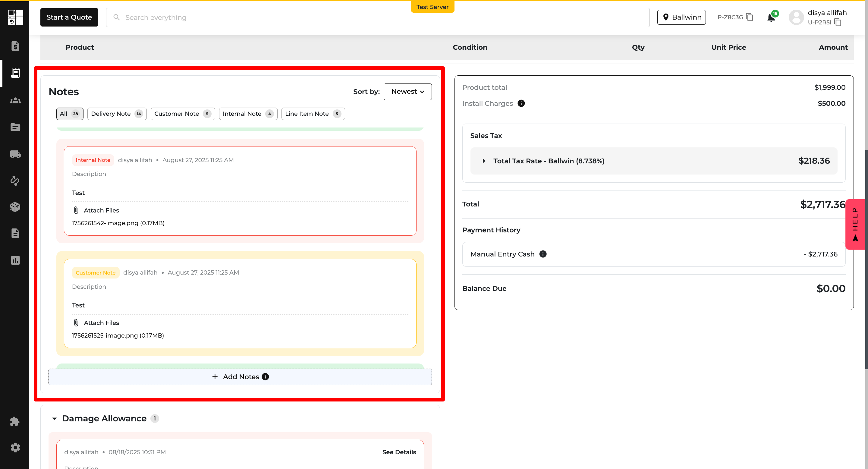
Task: Filter notes by Line Item Note tab
Action: coord(313,114)
